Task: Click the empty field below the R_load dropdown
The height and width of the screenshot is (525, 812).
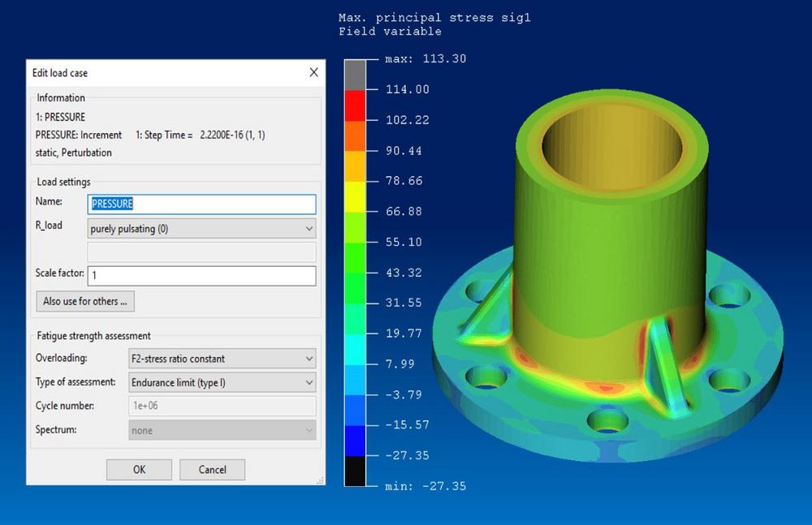Action: [x=201, y=252]
